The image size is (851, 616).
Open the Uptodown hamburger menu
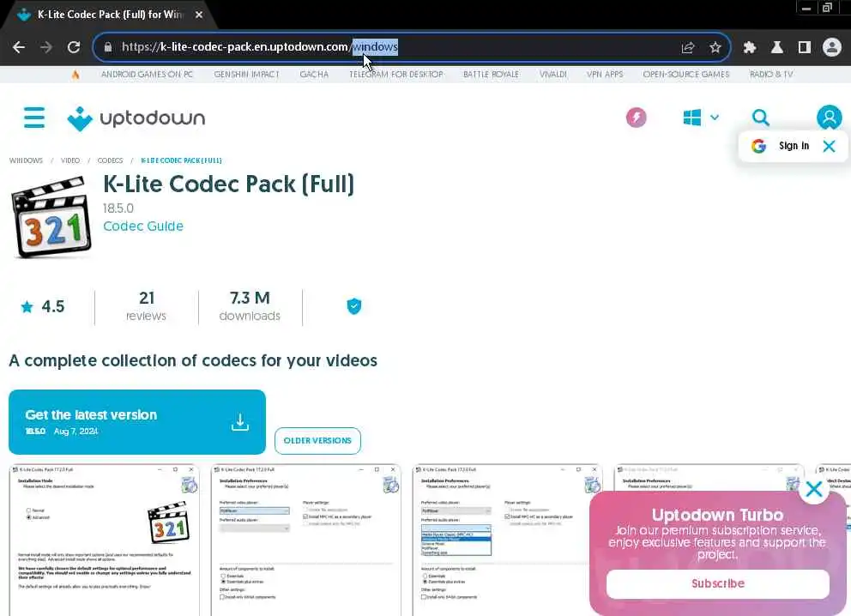pyautogui.click(x=34, y=118)
